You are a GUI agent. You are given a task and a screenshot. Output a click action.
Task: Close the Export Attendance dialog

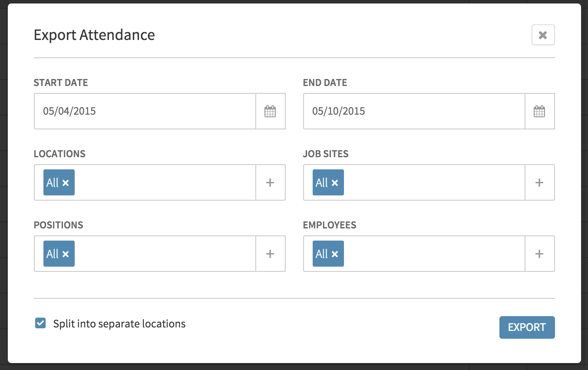tap(543, 35)
